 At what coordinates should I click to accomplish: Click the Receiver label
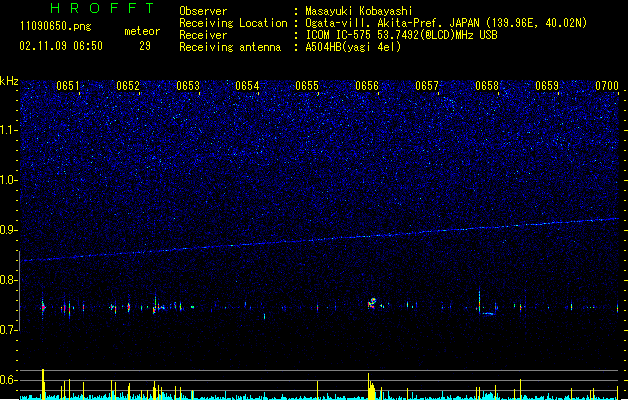pos(203,35)
